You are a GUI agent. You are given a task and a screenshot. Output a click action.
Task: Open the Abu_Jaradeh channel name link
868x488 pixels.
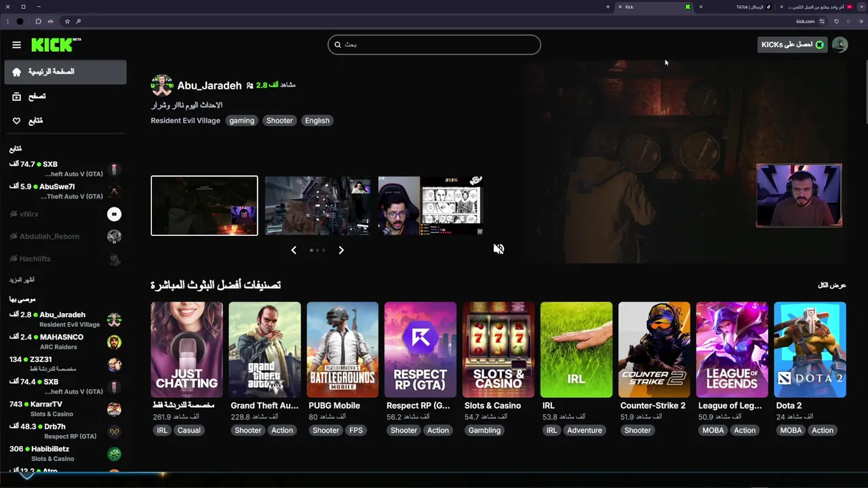coord(210,85)
